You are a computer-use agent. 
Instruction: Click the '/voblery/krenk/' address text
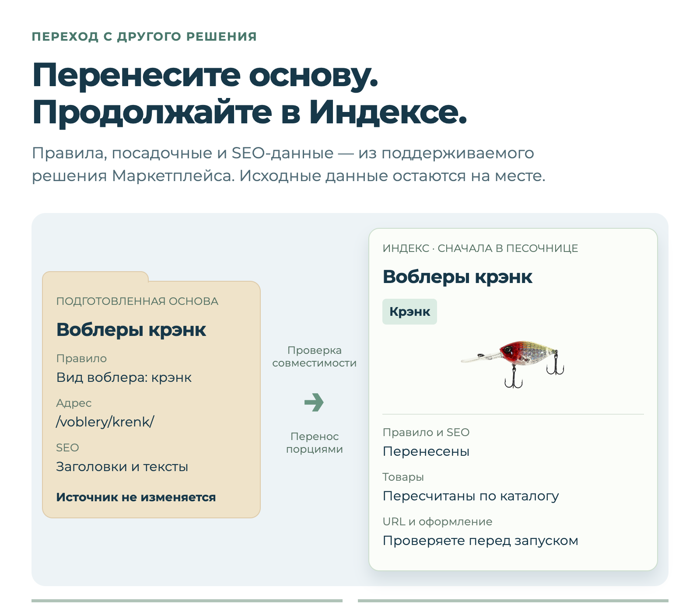coord(105,422)
